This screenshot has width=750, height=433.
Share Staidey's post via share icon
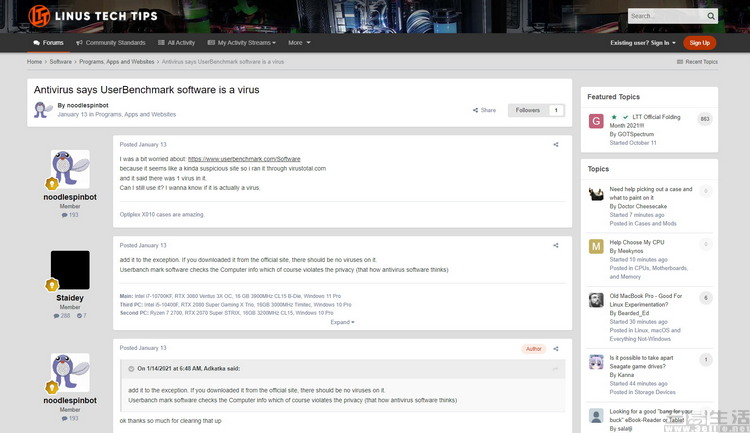click(556, 245)
